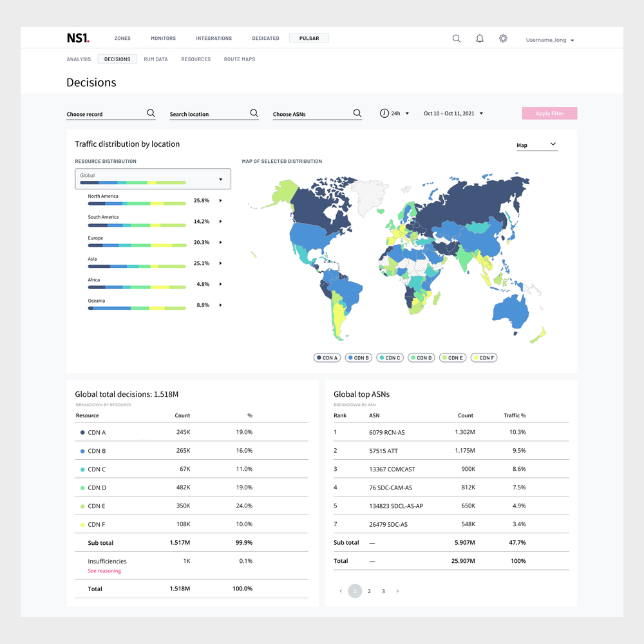Click the 57515 ATT ASN entry

click(x=383, y=451)
